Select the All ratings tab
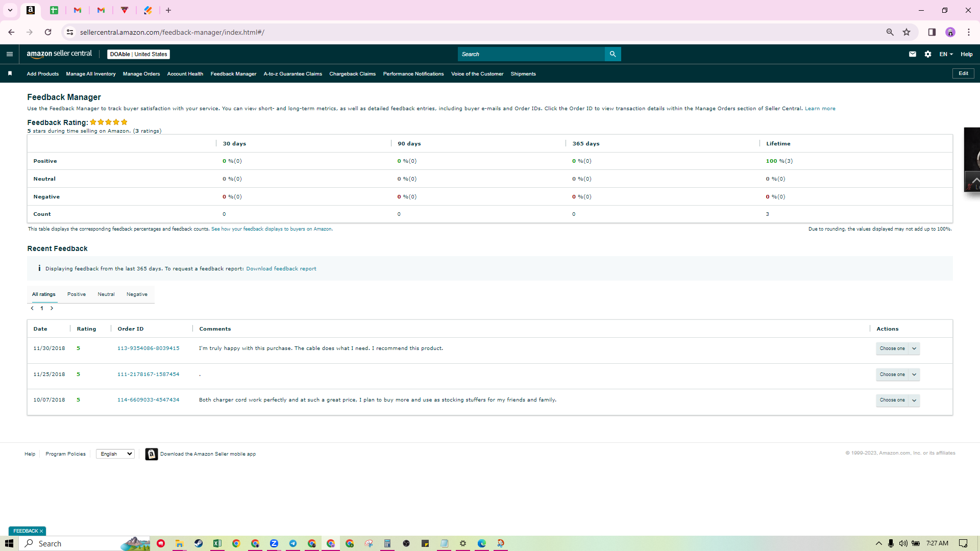 tap(44, 294)
